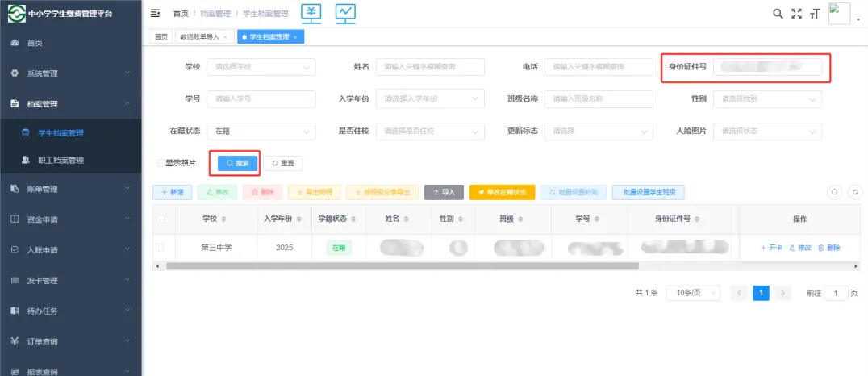868x376 pixels.
Task: Expand 系统管理 sidebar menu
Action: tap(71, 73)
